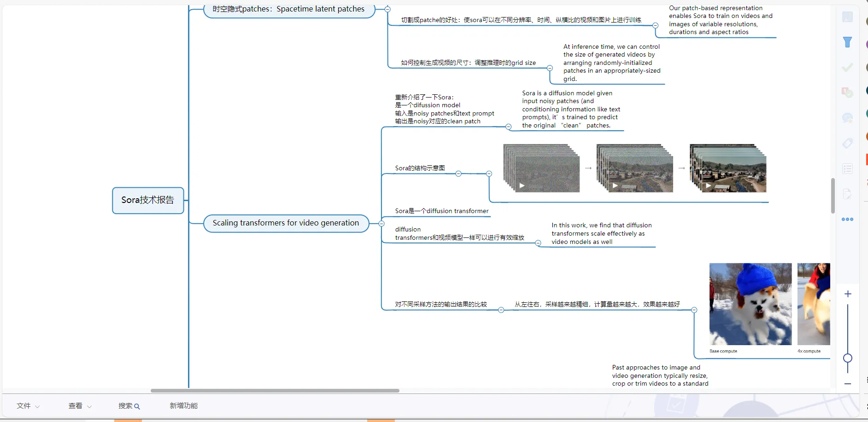The width and height of the screenshot is (868, 422).
Task: Collapse the Spacetime latent patches node
Action: click(x=387, y=9)
